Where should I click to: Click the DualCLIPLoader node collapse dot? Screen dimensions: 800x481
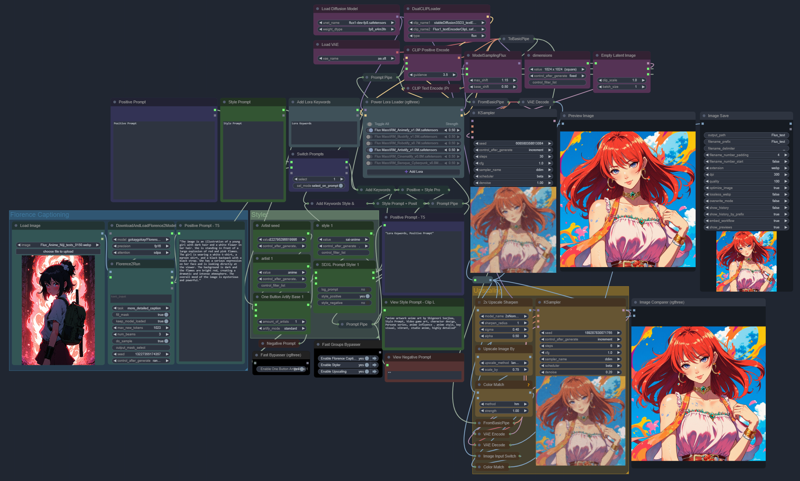[408, 9]
